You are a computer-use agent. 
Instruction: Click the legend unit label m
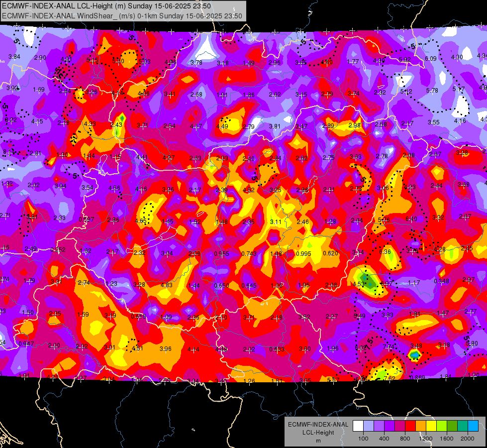(318, 441)
